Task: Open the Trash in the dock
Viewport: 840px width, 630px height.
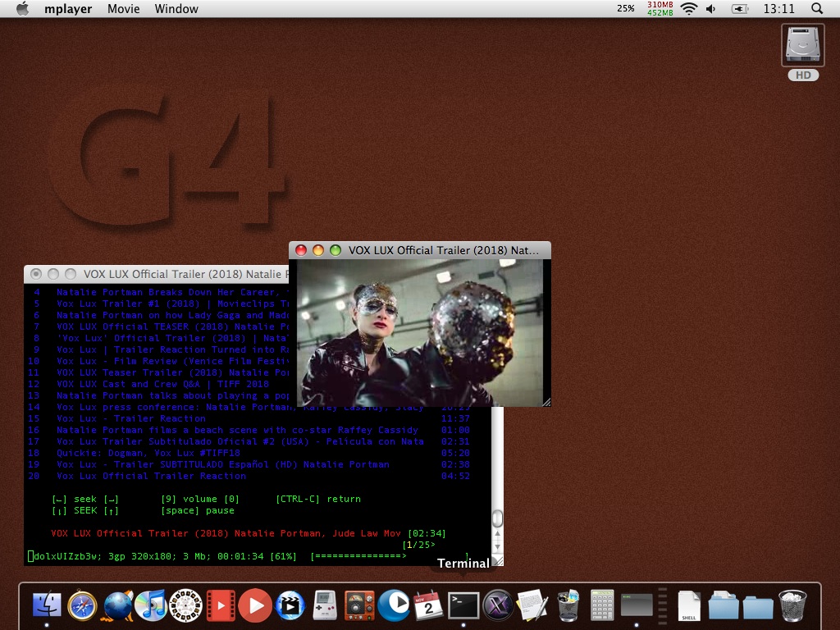Action: (792, 605)
